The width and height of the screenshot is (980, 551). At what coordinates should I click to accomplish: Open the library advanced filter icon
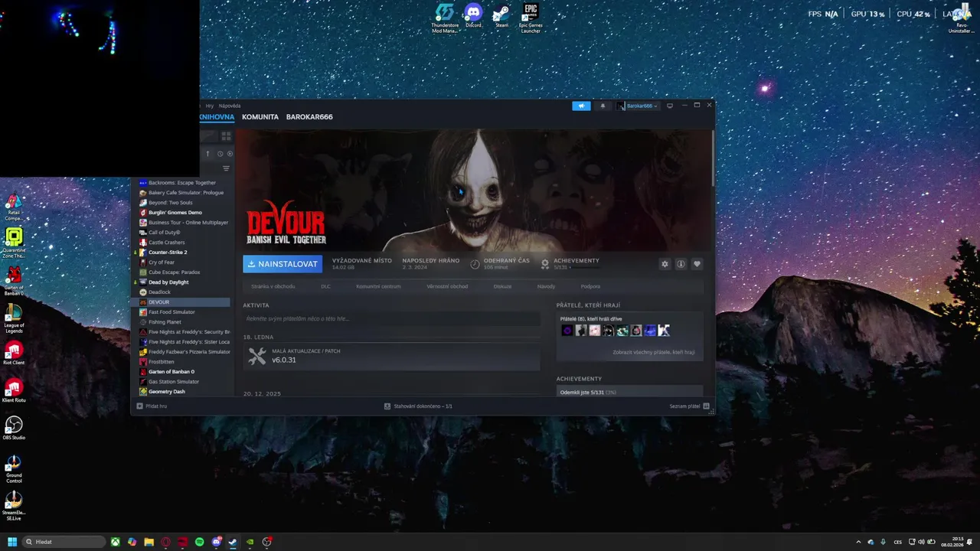226,168
